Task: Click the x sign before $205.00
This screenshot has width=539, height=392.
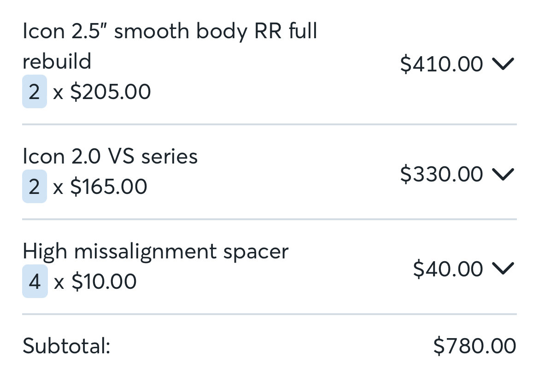Action: tap(58, 94)
